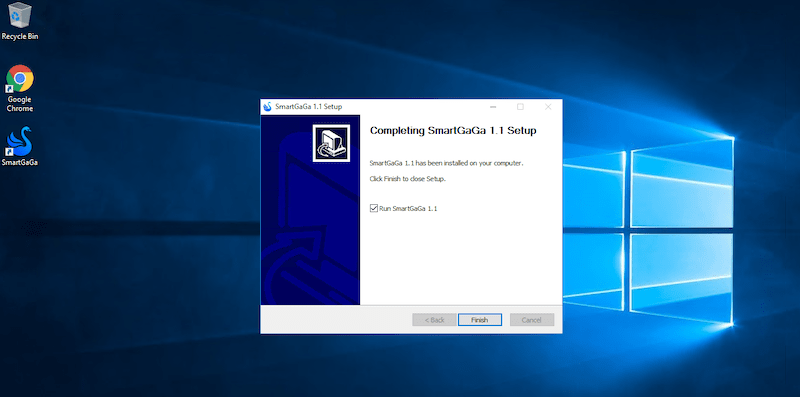Minimize the SmartGaGa Setup window
The height and width of the screenshot is (397, 800).
coord(493,107)
